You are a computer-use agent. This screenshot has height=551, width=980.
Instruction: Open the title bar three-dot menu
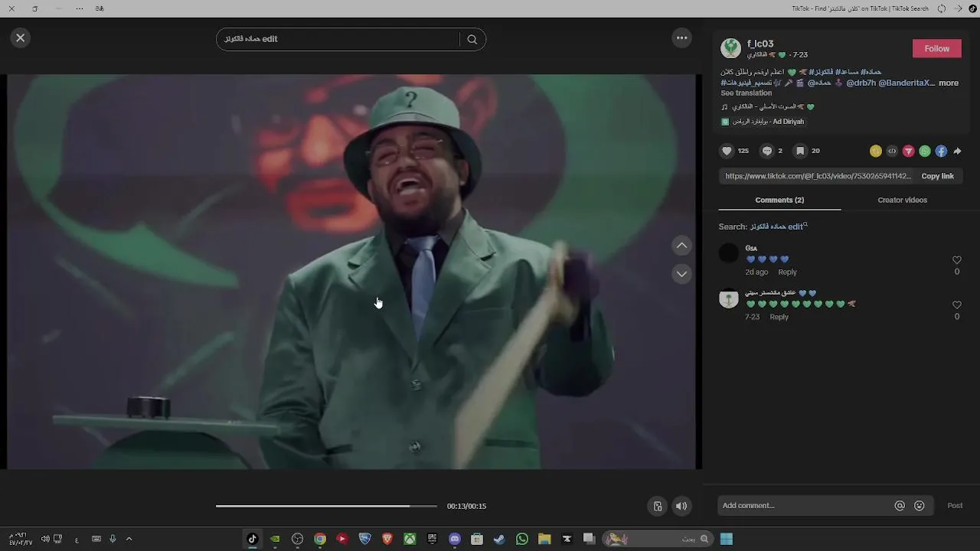(x=80, y=8)
